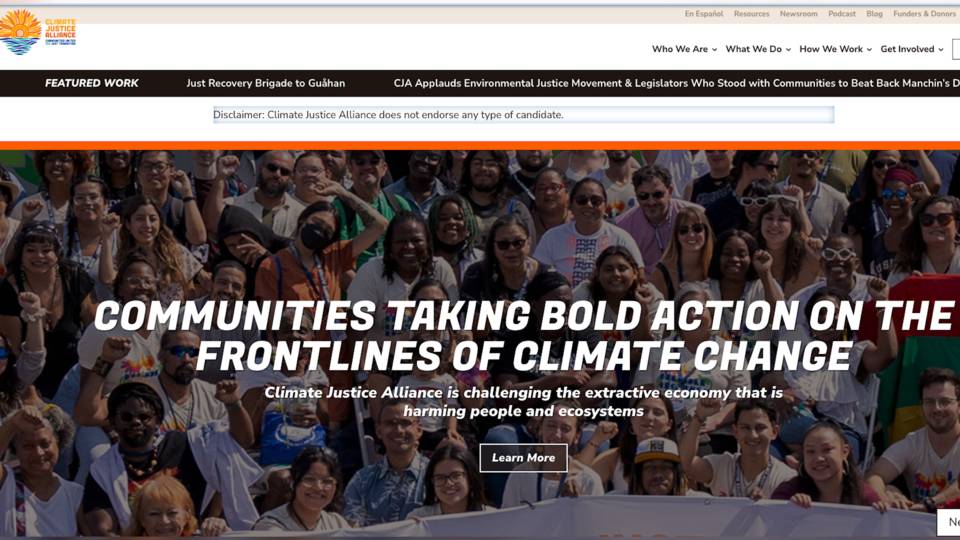Open CJA Applauds Environmental Justice Movement headline
Viewport: 960px width, 540px height.
(677, 83)
